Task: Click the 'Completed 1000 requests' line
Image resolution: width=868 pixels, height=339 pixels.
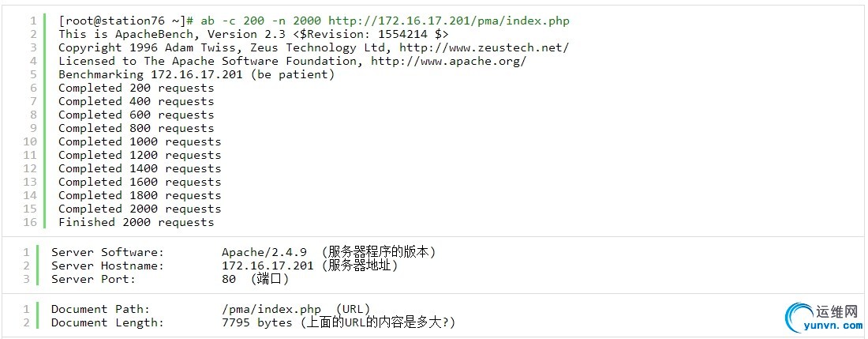Action: pos(140,141)
